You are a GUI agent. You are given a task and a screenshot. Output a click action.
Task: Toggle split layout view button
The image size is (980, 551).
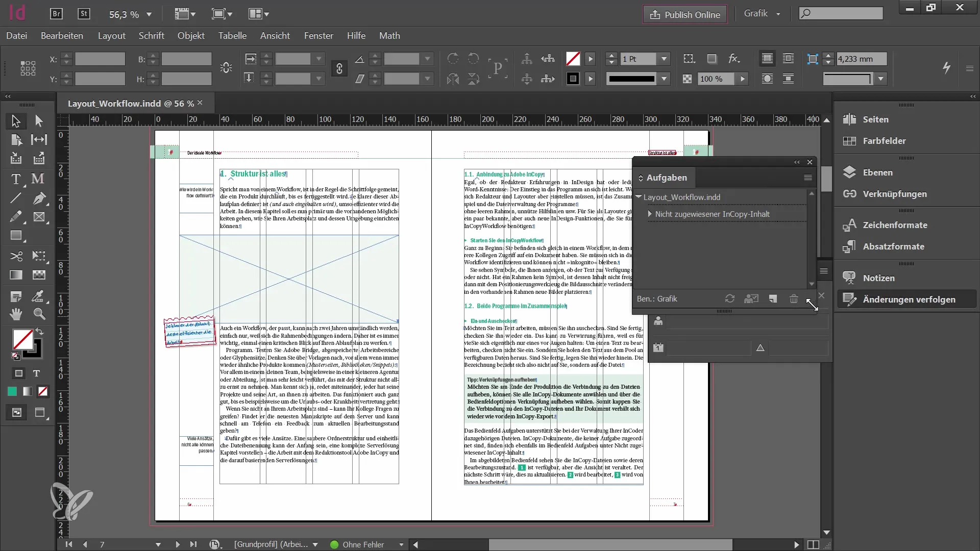tap(814, 545)
